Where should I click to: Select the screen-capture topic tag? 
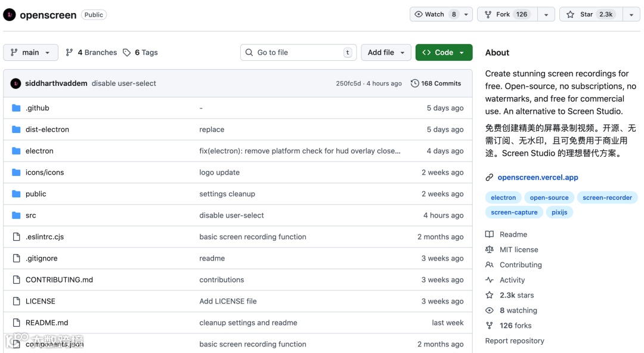tap(514, 212)
